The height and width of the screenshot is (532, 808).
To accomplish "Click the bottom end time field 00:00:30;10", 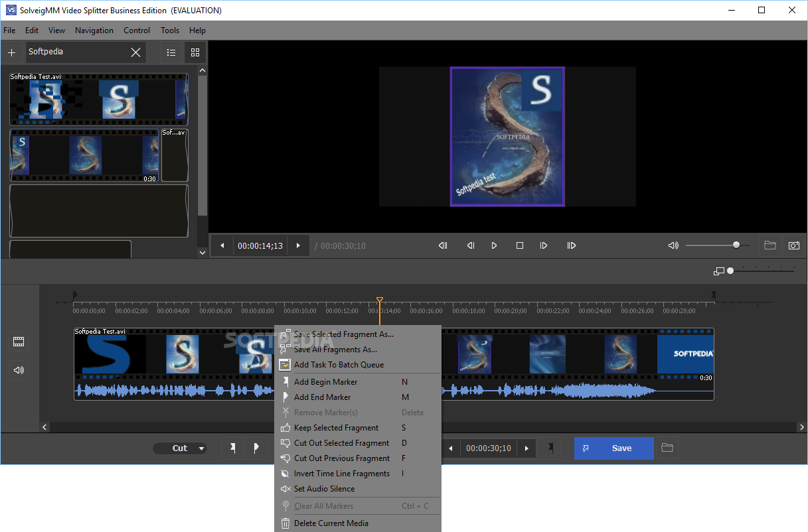I will click(489, 448).
